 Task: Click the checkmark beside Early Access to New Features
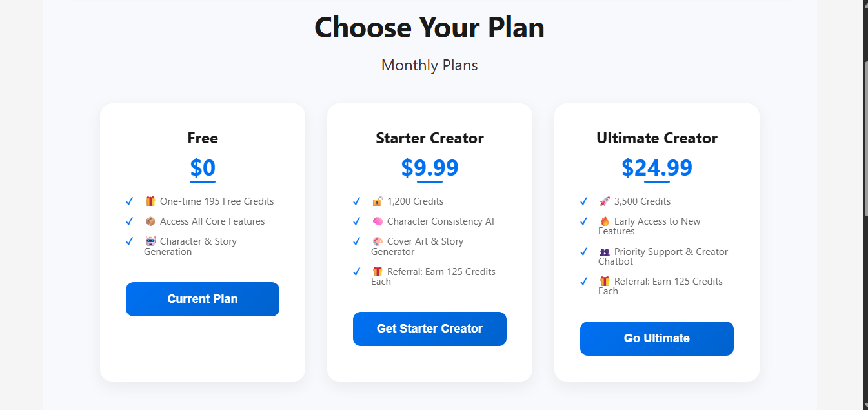(x=584, y=221)
